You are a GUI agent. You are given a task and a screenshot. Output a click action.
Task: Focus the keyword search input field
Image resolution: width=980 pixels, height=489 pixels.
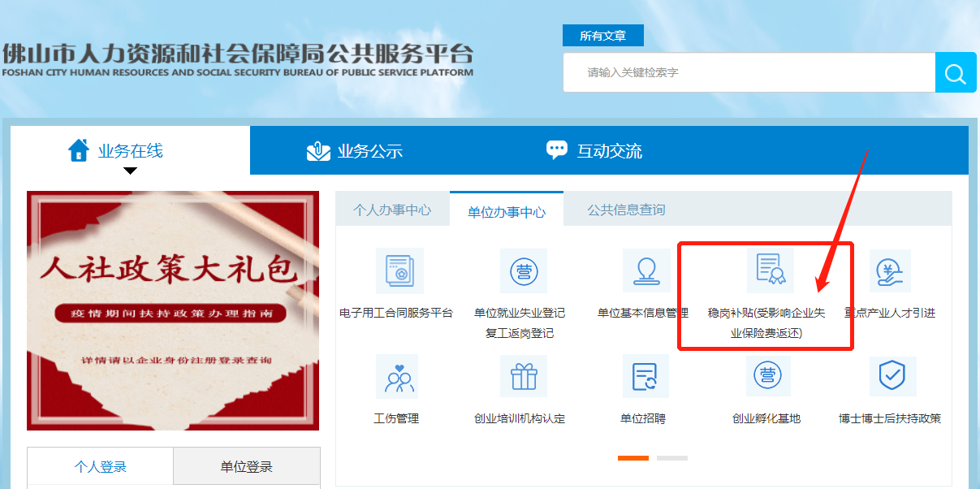point(749,72)
